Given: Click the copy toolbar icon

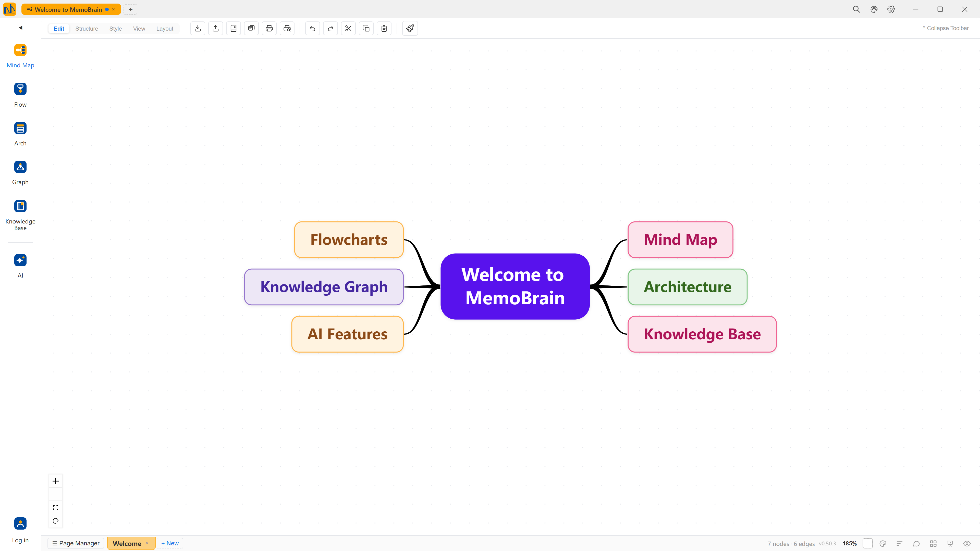Looking at the screenshot, I should [366, 29].
